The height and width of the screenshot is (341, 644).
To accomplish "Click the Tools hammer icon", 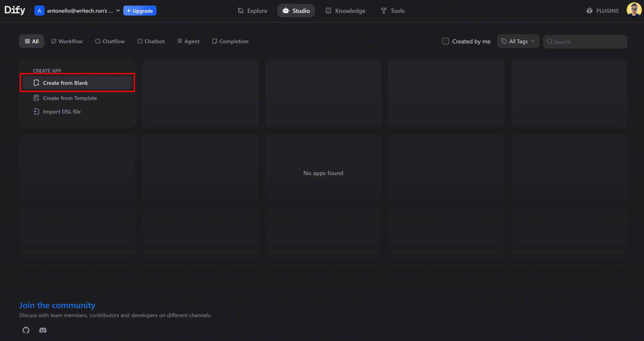I will [x=383, y=10].
